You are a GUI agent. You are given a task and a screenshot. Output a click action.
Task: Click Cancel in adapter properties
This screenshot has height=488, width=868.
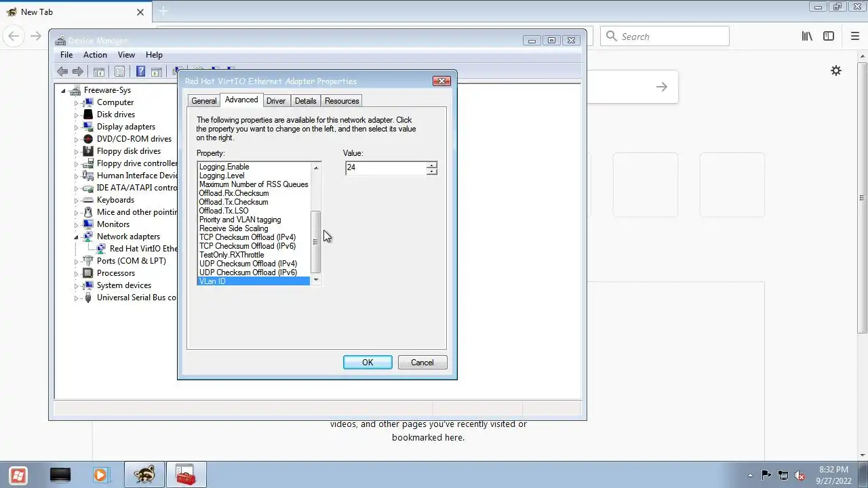[x=422, y=363]
